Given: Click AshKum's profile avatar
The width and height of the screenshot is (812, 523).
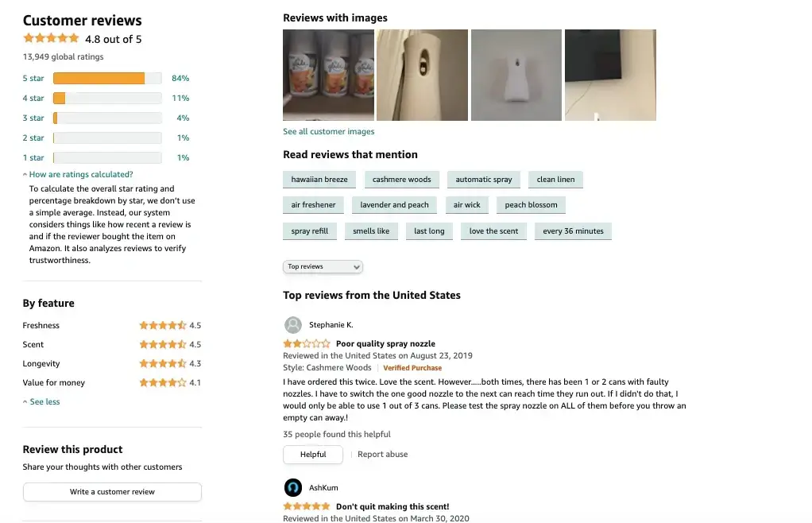Looking at the screenshot, I should click(x=293, y=487).
